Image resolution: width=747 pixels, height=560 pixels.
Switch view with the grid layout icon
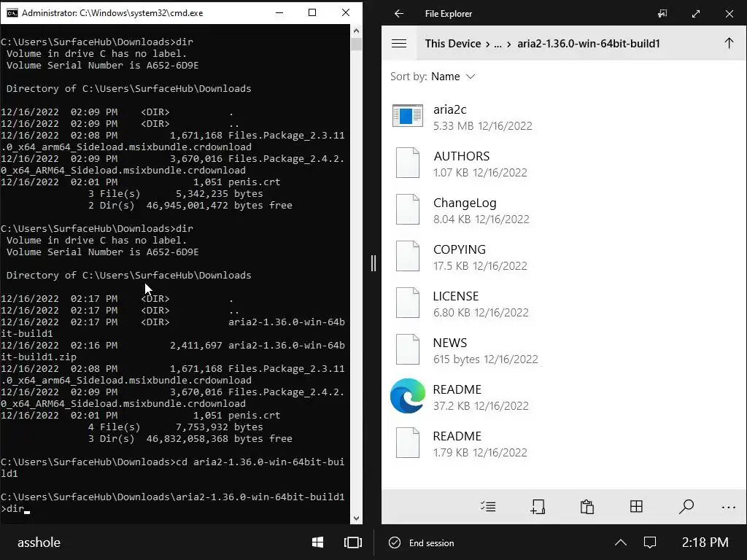tap(636, 506)
